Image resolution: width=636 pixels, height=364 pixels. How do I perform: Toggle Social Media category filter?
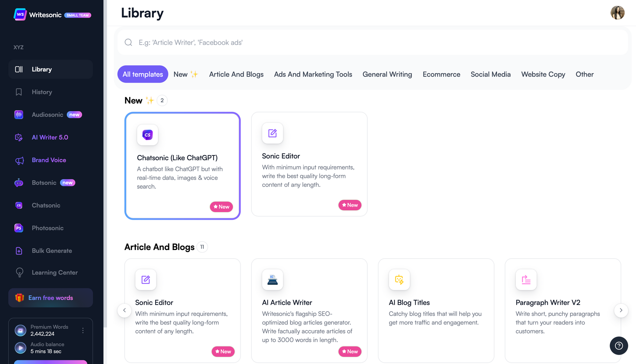[490, 74]
